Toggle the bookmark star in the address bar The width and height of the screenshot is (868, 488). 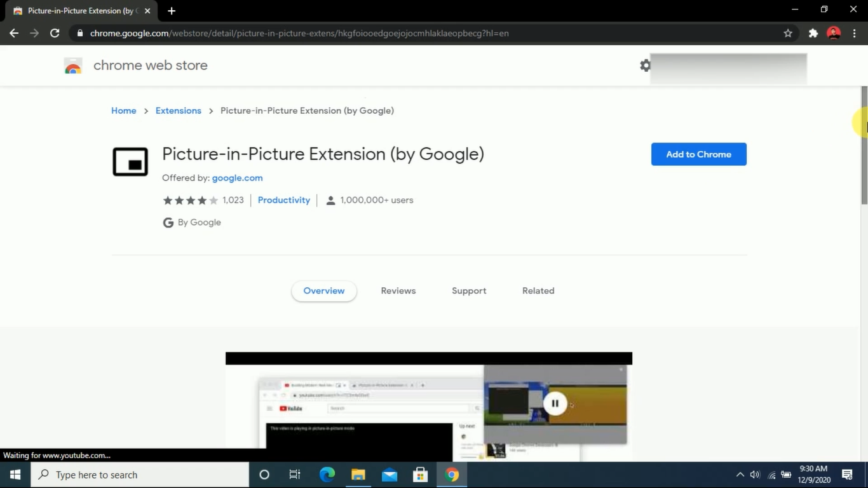coord(787,33)
